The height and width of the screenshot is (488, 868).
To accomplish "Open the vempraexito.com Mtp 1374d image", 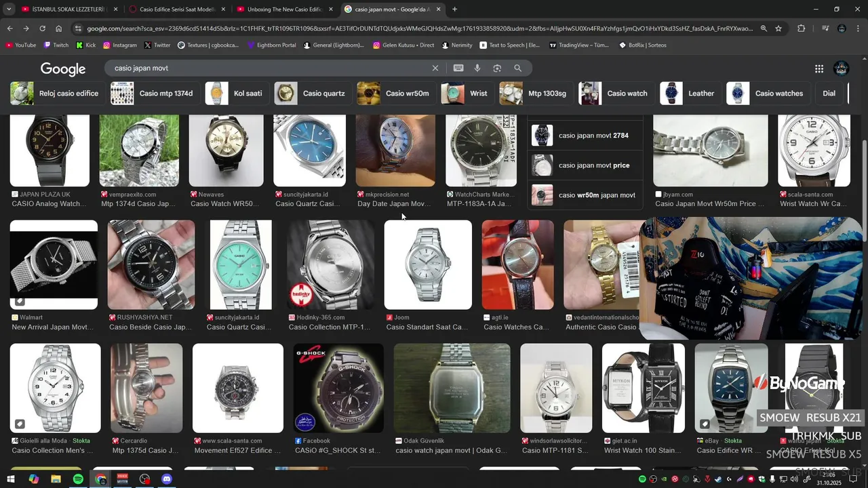I will pyautogui.click(x=139, y=150).
